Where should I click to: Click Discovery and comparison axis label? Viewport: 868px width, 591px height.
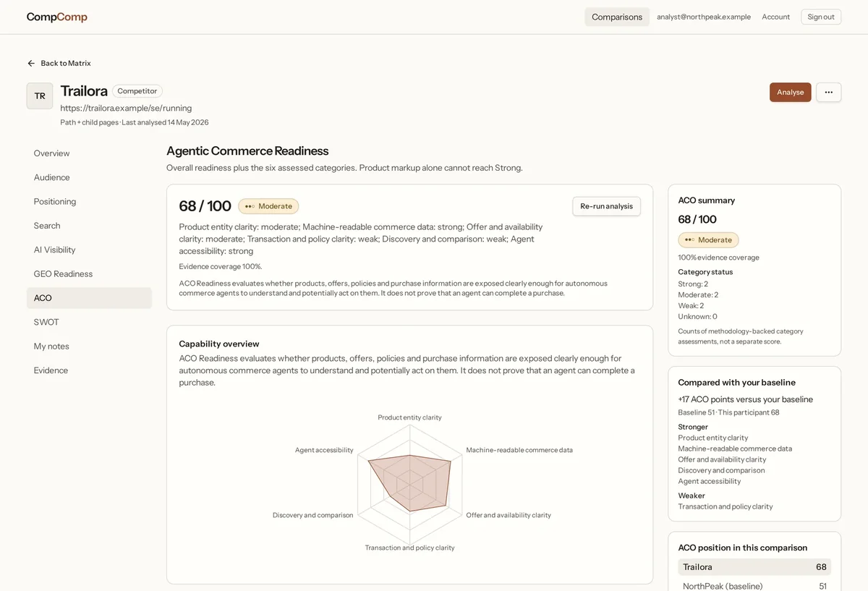312,515
